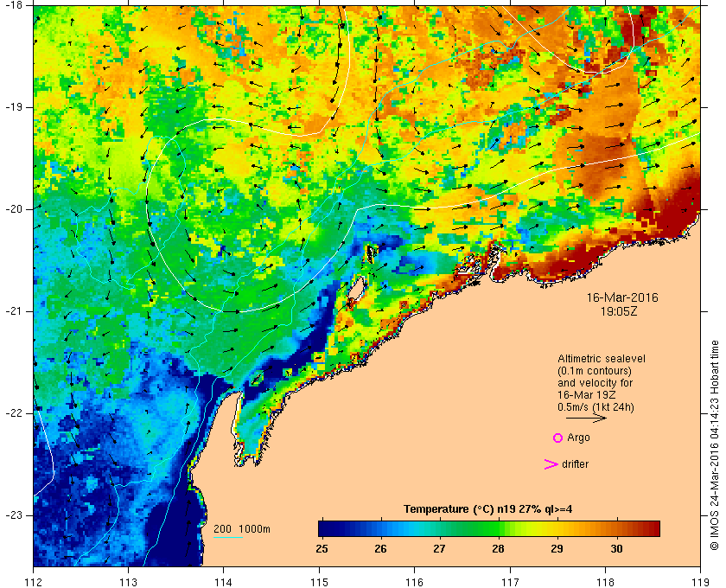
Task: Click latitude axis label '-20'
Action: pos(13,209)
